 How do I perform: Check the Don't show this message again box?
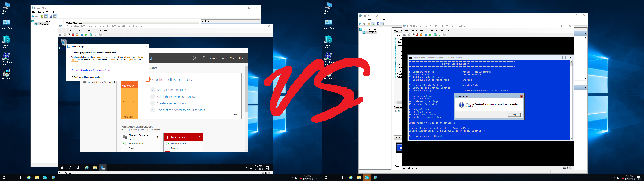tap(72, 77)
